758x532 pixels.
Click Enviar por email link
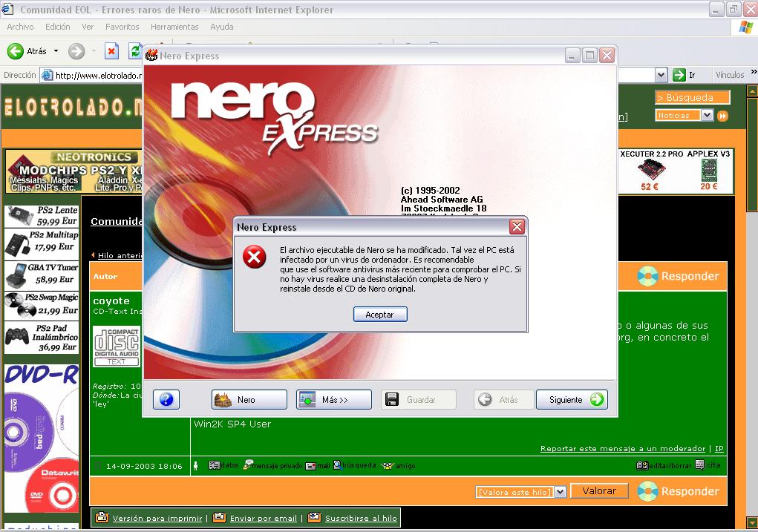[x=263, y=519]
